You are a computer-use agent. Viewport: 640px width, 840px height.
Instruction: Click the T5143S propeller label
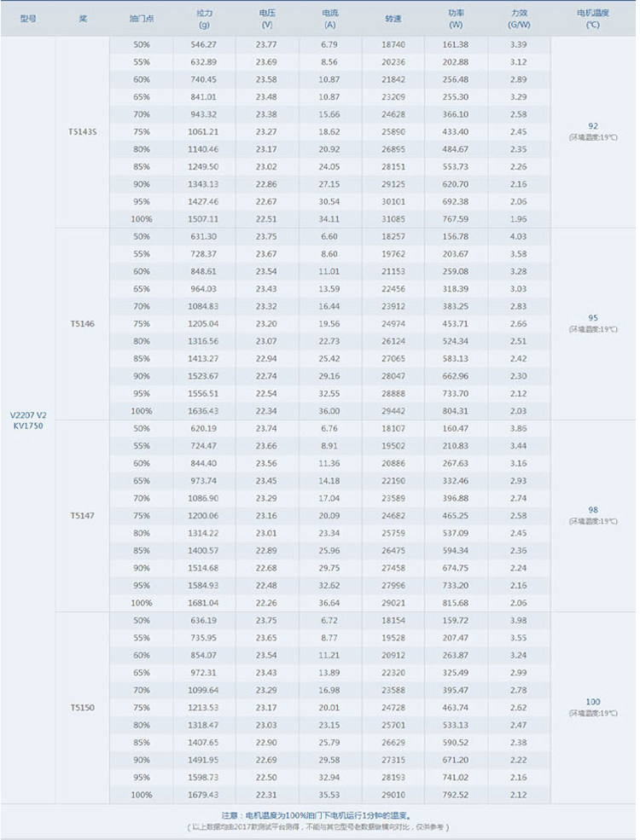click(x=83, y=132)
